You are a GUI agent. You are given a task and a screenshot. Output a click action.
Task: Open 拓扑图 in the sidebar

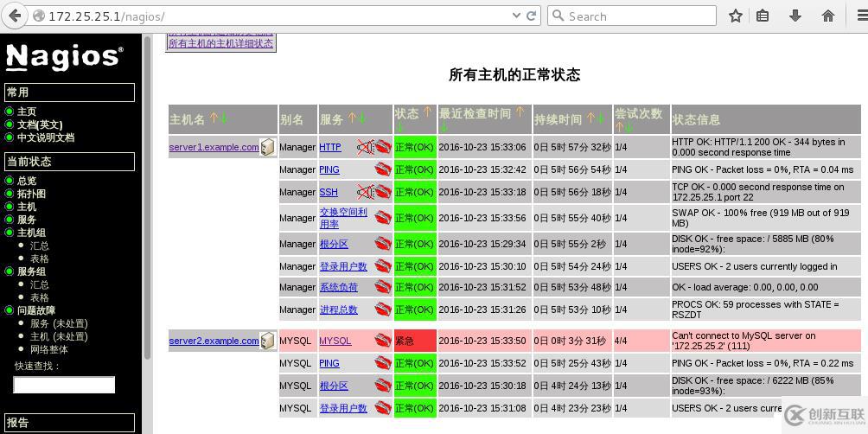tap(31, 194)
